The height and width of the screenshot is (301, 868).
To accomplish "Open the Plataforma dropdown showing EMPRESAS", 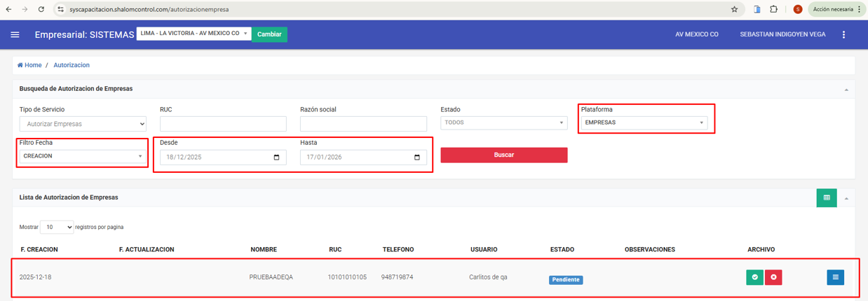I will 644,122.
